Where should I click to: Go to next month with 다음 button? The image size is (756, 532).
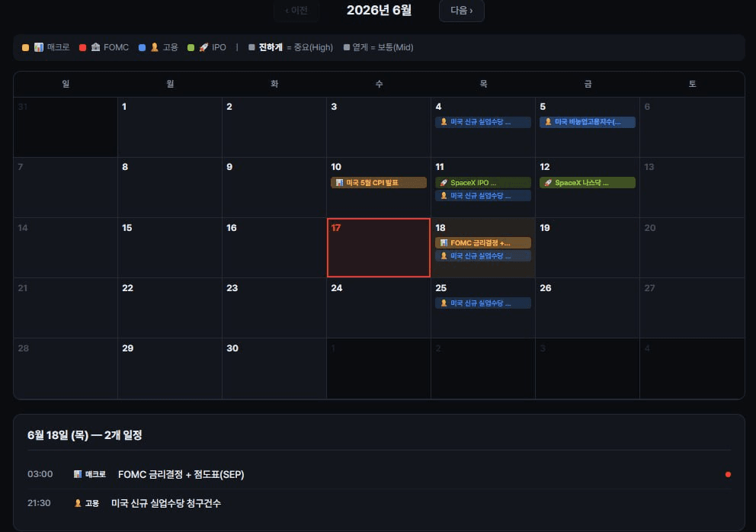(x=461, y=10)
